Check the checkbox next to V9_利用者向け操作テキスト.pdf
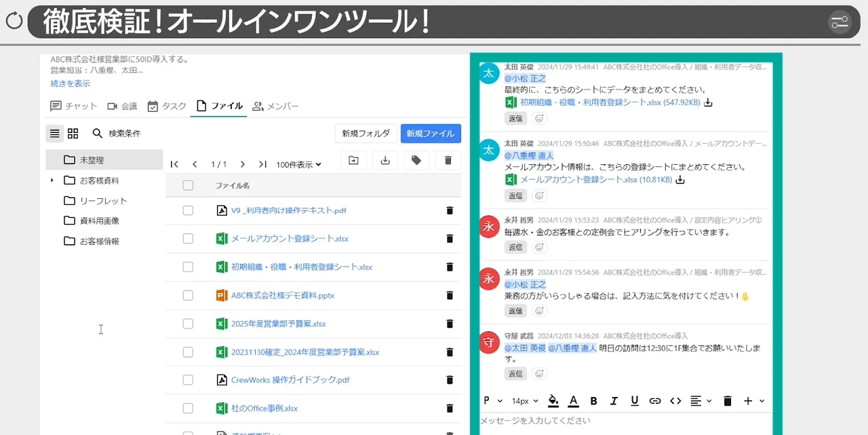Screen dimensions: 868x435 click(188, 210)
